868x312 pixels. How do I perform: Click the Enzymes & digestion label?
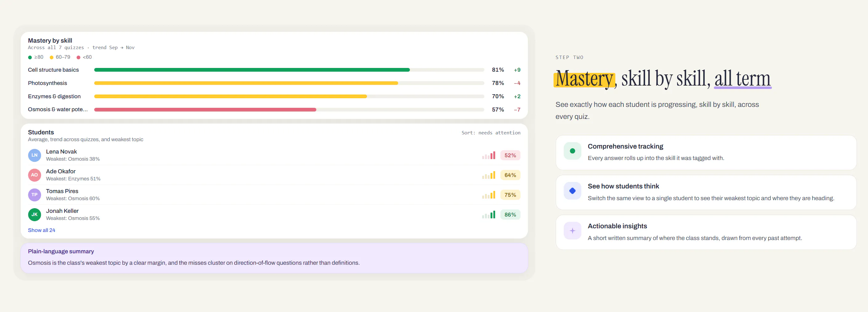[x=54, y=96]
